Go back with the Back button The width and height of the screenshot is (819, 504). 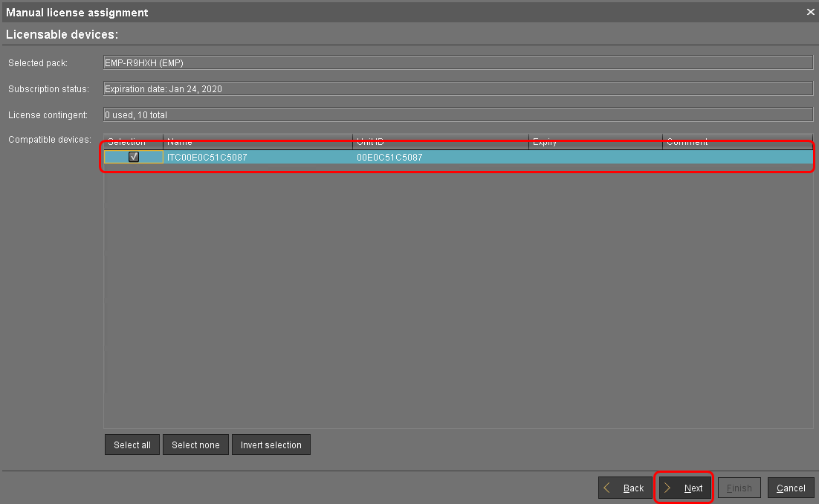[x=624, y=488]
